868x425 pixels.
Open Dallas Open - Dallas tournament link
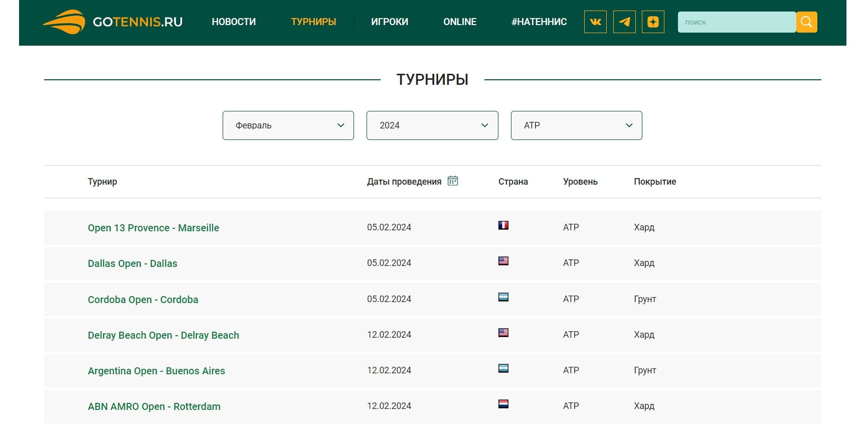[x=132, y=263]
